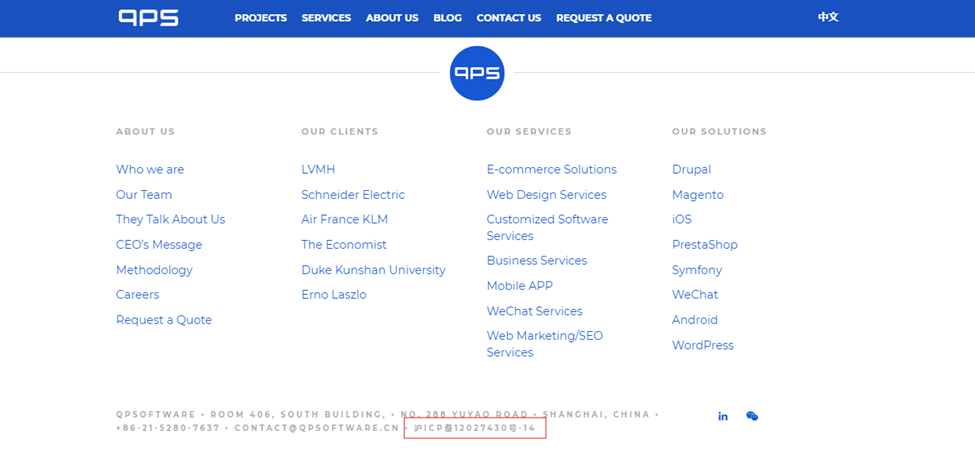Screen dimensions: 975x461
Task: Open the Services menu item
Action: pyautogui.click(x=326, y=18)
